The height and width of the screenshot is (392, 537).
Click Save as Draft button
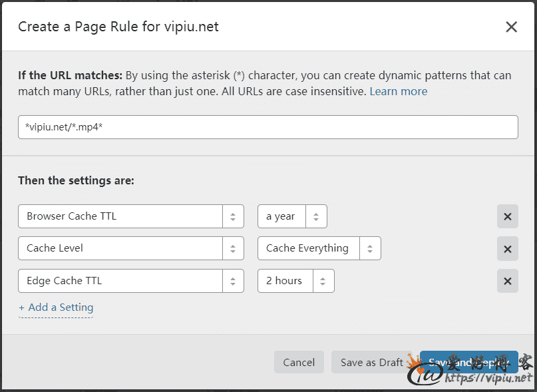pyautogui.click(x=371, y=362)
